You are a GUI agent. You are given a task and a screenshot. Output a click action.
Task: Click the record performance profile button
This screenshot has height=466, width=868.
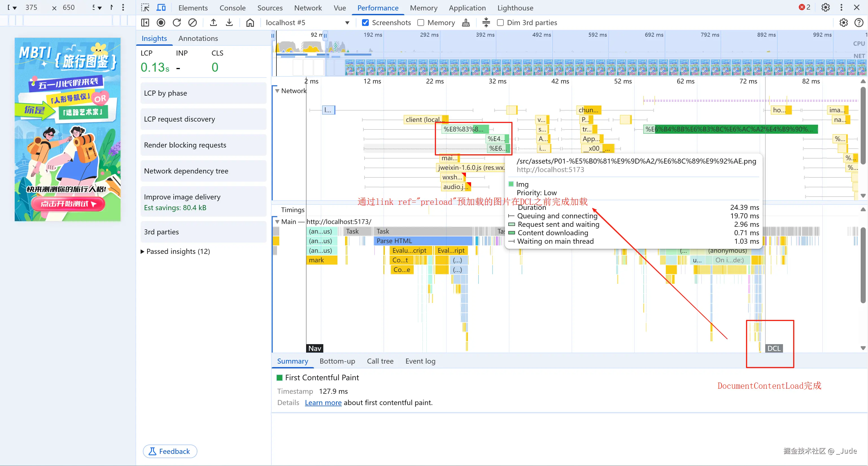point(161,23)
